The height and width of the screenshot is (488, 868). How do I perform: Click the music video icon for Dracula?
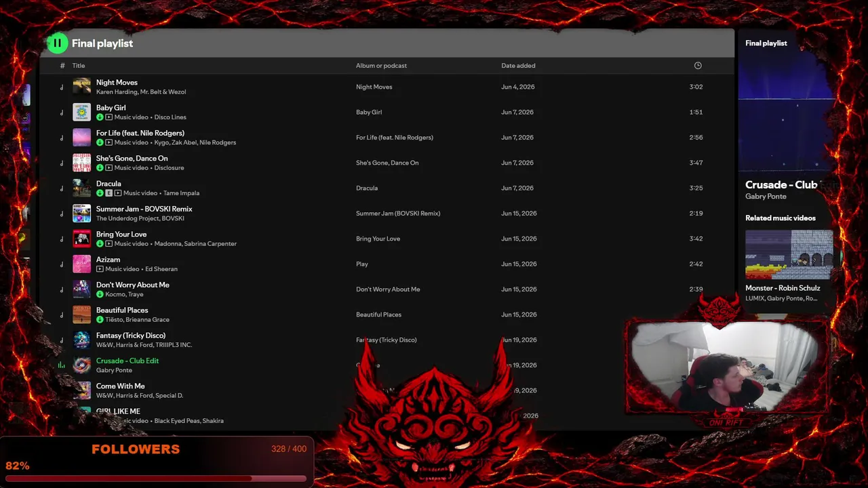117,193
